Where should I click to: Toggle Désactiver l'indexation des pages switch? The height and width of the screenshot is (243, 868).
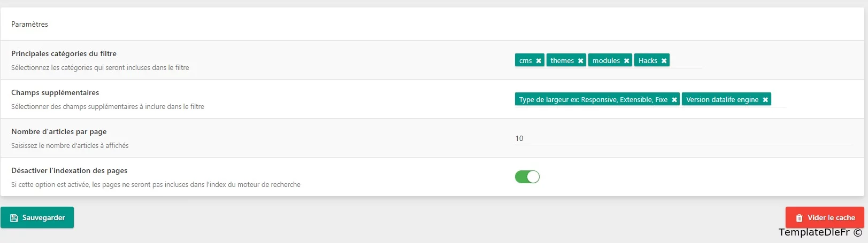coord(527,177)
